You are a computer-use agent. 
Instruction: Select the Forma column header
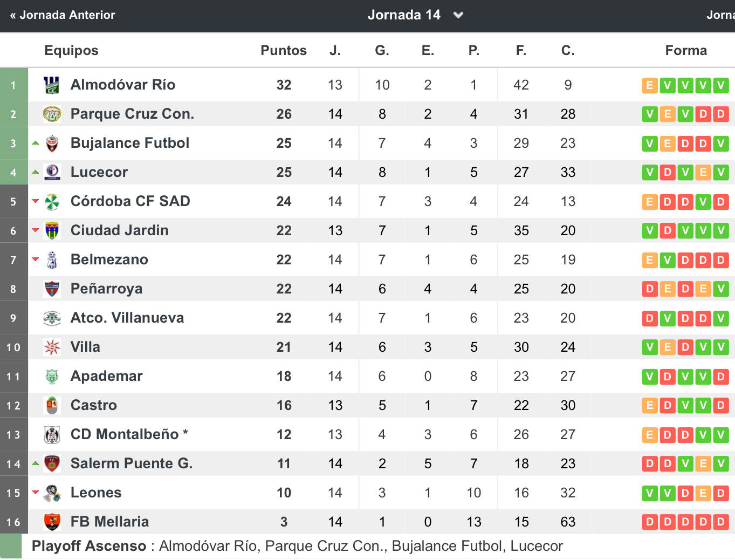pyautogui.click(x=686, y=50)
